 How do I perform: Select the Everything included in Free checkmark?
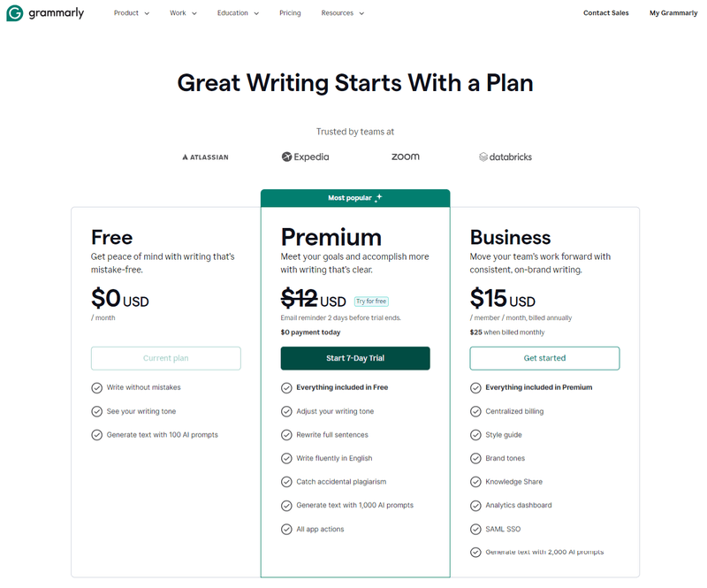pos(286,387)
